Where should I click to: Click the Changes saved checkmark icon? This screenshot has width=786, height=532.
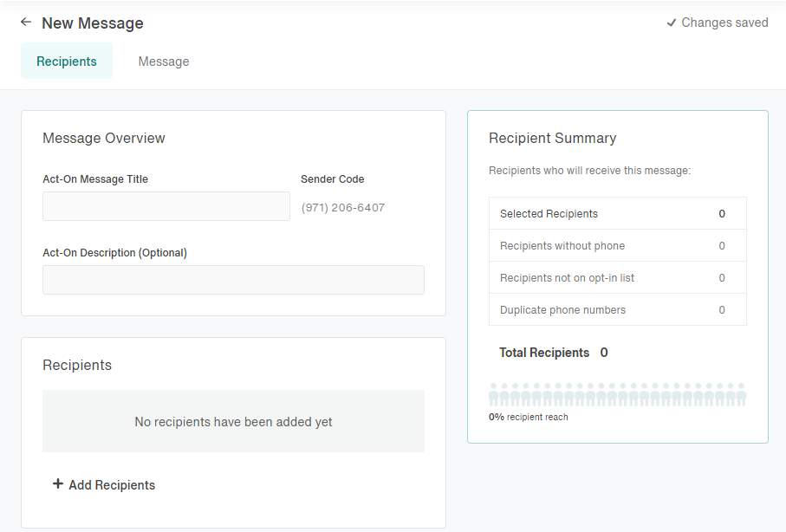pos(672,23)
